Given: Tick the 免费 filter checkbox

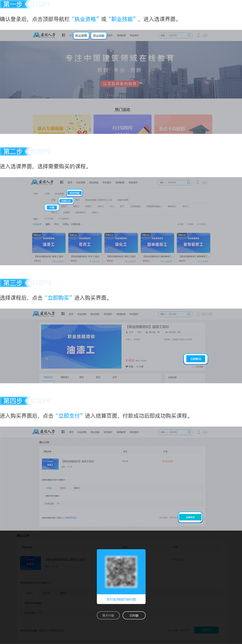Looking at the screenshot, I should coord(178,224).
